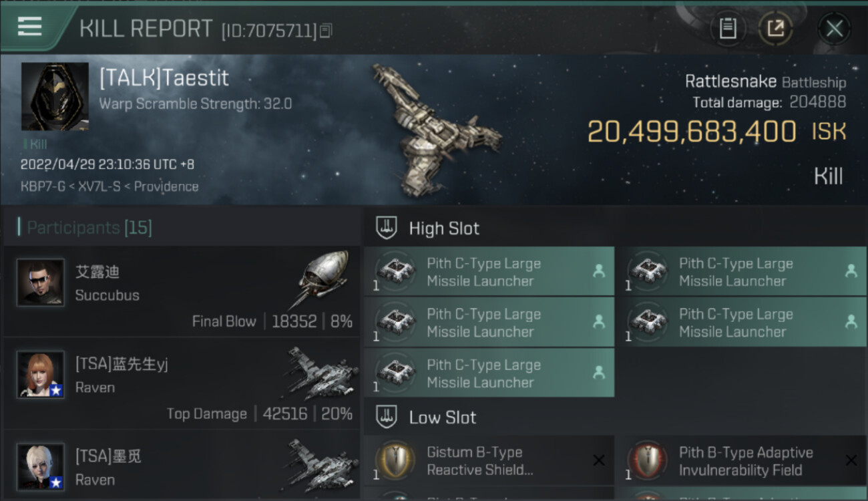
Task: Select first Pith C-Type Large Missile Launcher
Action: click(x=489, y=272)
